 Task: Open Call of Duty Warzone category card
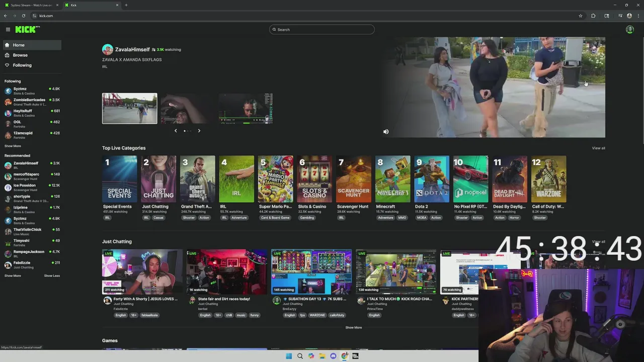tap(548, 179)
